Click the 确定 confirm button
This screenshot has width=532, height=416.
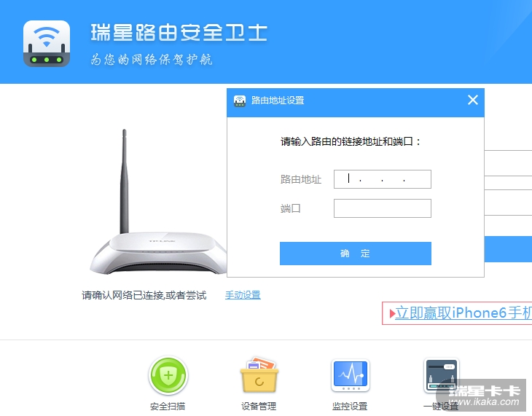point(355,254)
